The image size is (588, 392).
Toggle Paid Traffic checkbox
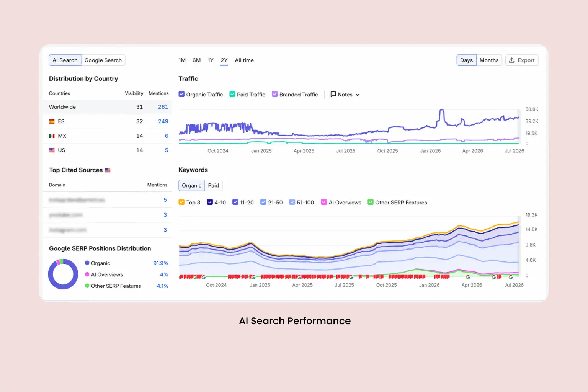point(232,94)
